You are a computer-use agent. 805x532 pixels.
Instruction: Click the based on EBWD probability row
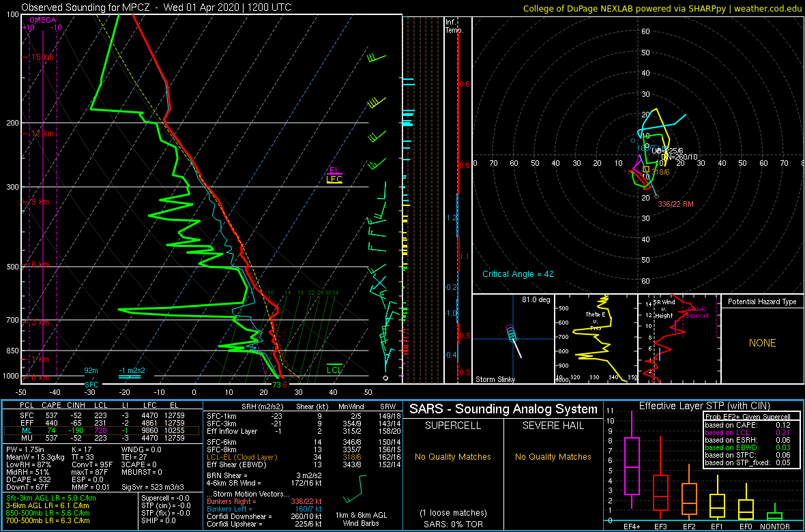click(748, 448)
